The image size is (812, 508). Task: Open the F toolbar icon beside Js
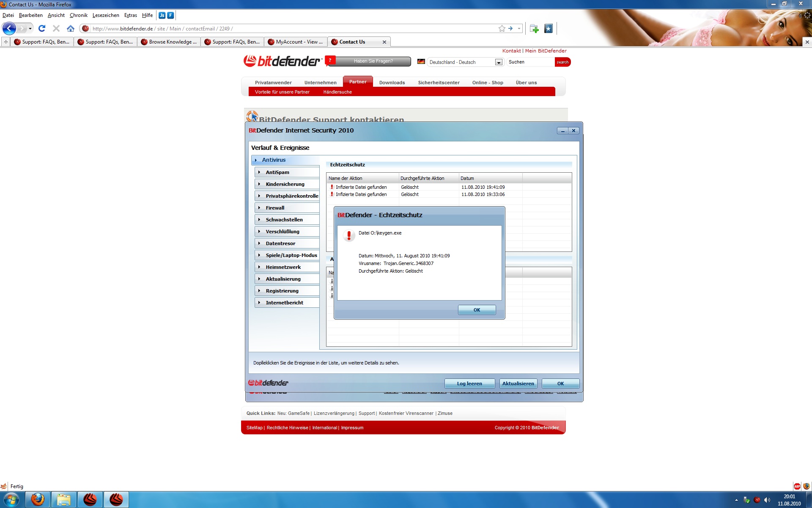[x=170, y=15]
